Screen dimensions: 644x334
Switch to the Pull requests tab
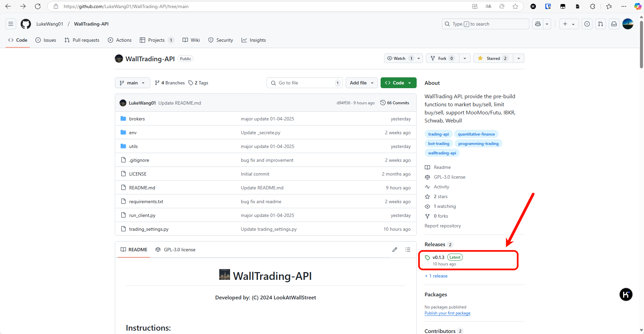point(82,40)
